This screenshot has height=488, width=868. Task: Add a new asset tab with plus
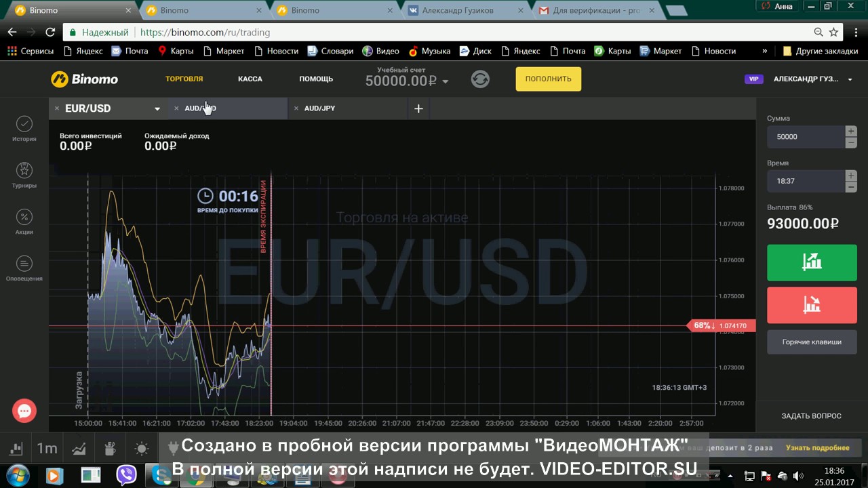418,108
